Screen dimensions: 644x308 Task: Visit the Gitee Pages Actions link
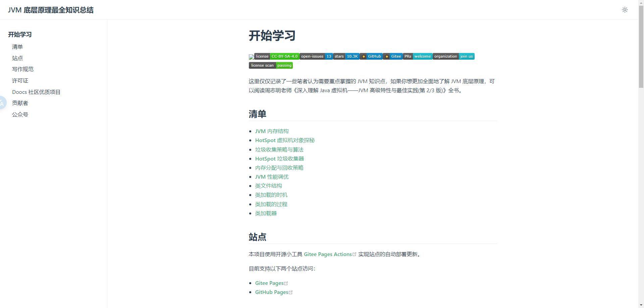pyautogui.click(x=328, y=254)
